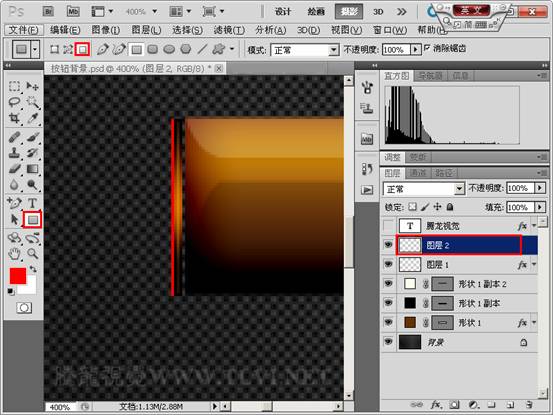Image resolution: width=553 pixels, height=415 pixels.
Task: Open the shape geometry options arrow
Action: pos(232,49)
